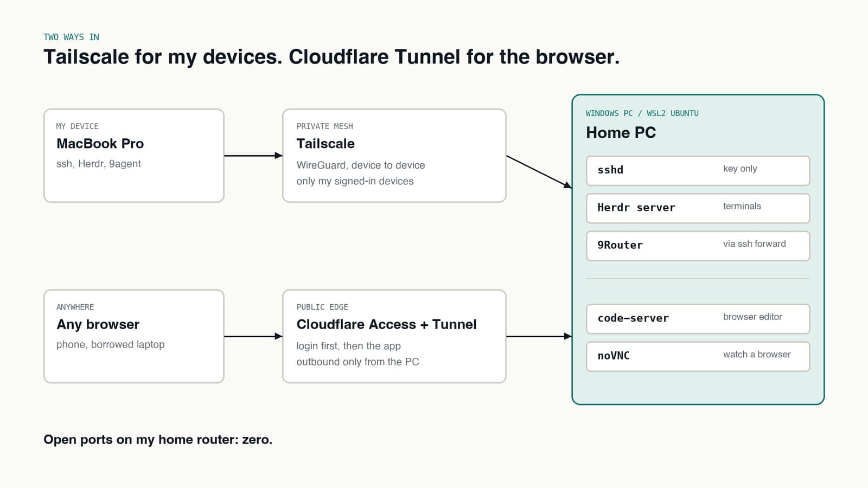Click the 'key only' note
This screenshot has height=488, width=868.
tap(740, 169)
